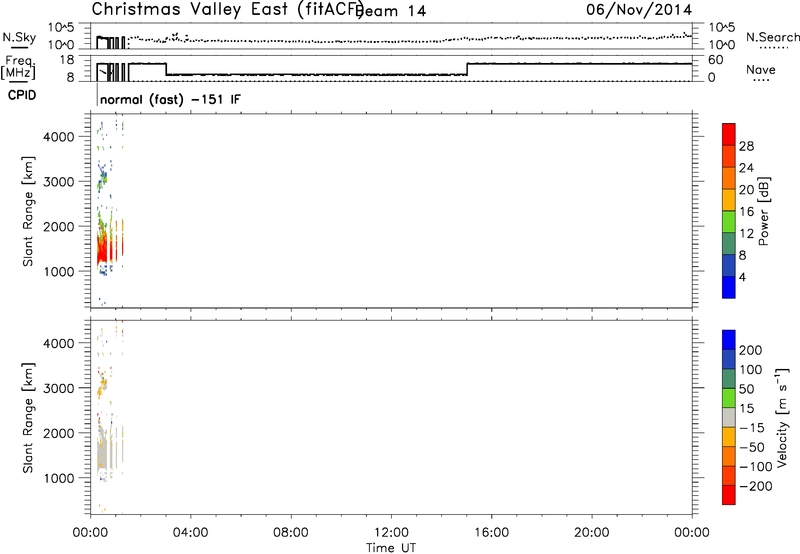
Task: Click the "4000" tick on the power panel
Action: click(59, 137)
